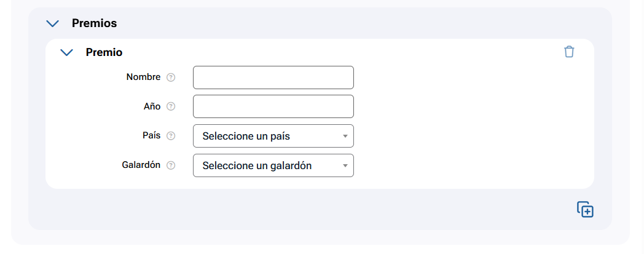This screenshot has width=644, height=254.
Task: Collapse the Premio item chevron
Action: pyautogui.click(x=66, y=52)
